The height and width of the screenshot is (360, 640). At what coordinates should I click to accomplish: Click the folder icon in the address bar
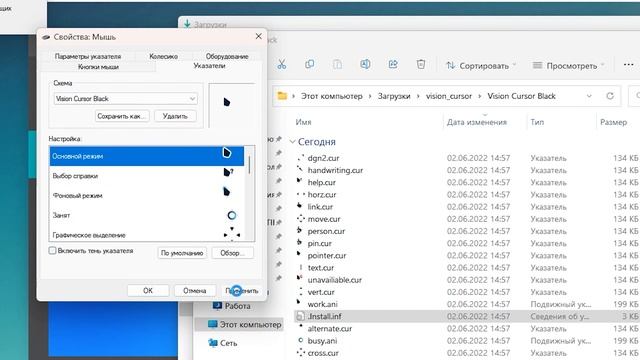click(282, 96)
